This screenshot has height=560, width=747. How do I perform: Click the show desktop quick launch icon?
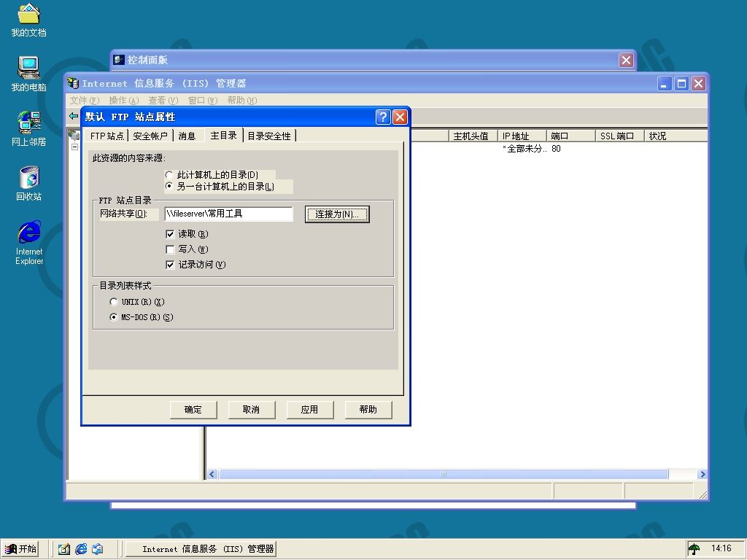pyautogui.click(x=64, y=549)
